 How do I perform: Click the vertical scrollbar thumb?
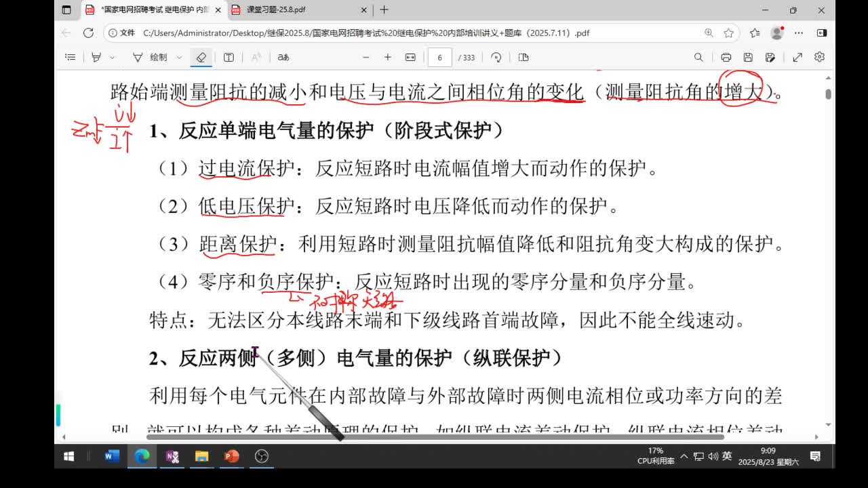(828, 94)
